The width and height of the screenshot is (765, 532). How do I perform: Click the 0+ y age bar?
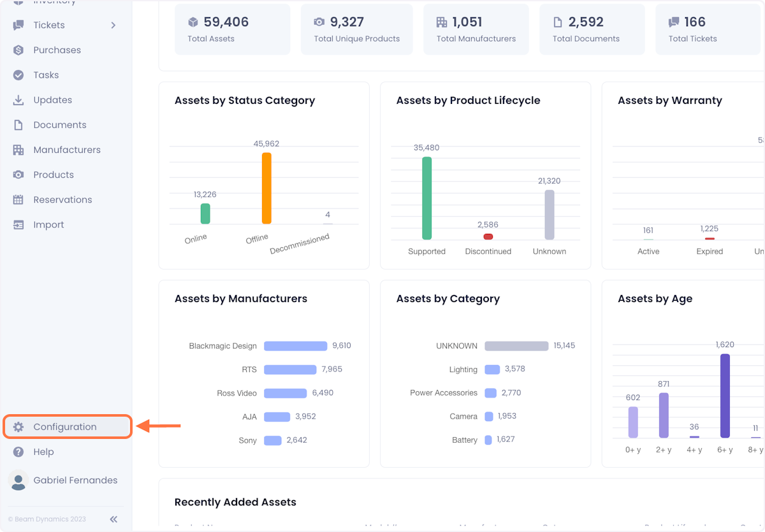click(633, 422)
